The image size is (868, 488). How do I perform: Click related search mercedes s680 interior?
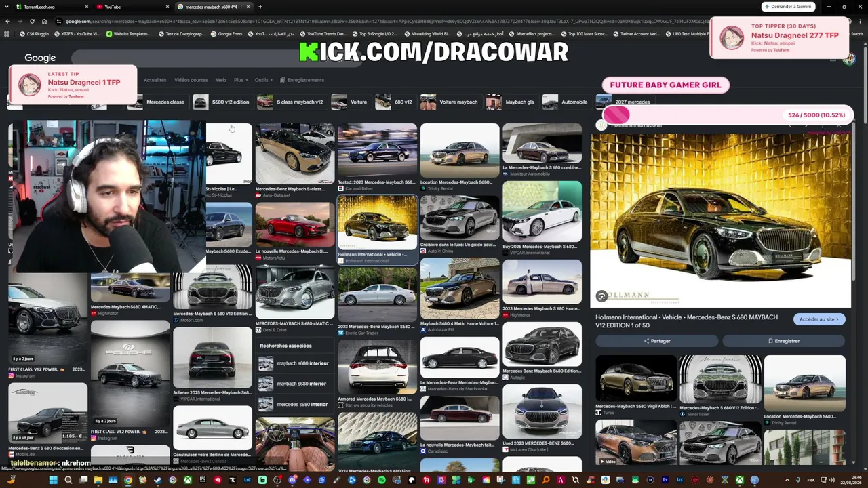[x=296, y=404]
